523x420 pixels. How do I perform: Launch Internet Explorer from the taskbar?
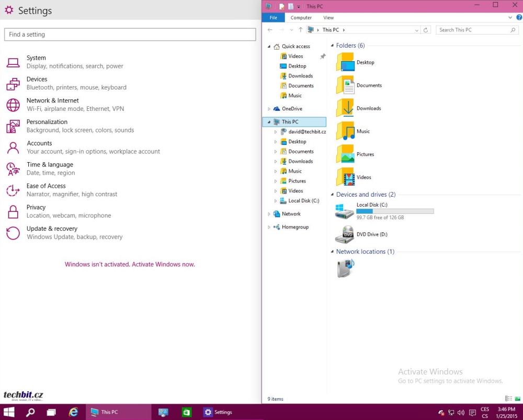click(x=74, y=412)
